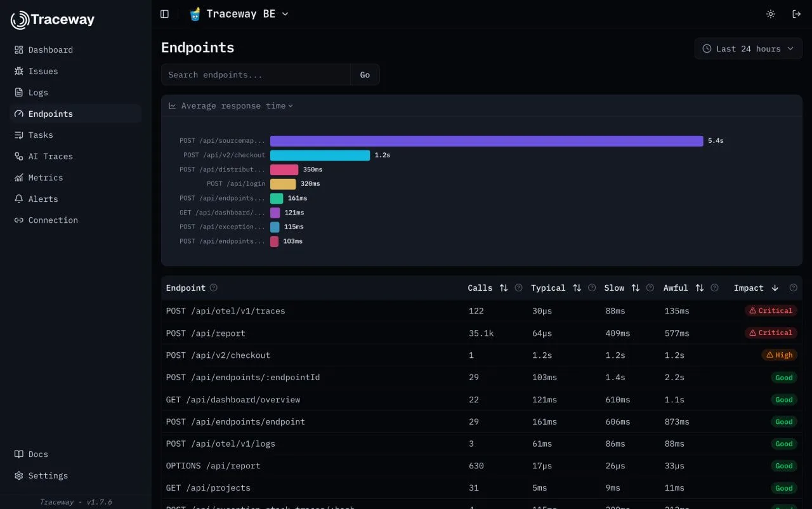Open Tasks from sidebar
This screenshot has height=509, width=812.
[75, 135]
